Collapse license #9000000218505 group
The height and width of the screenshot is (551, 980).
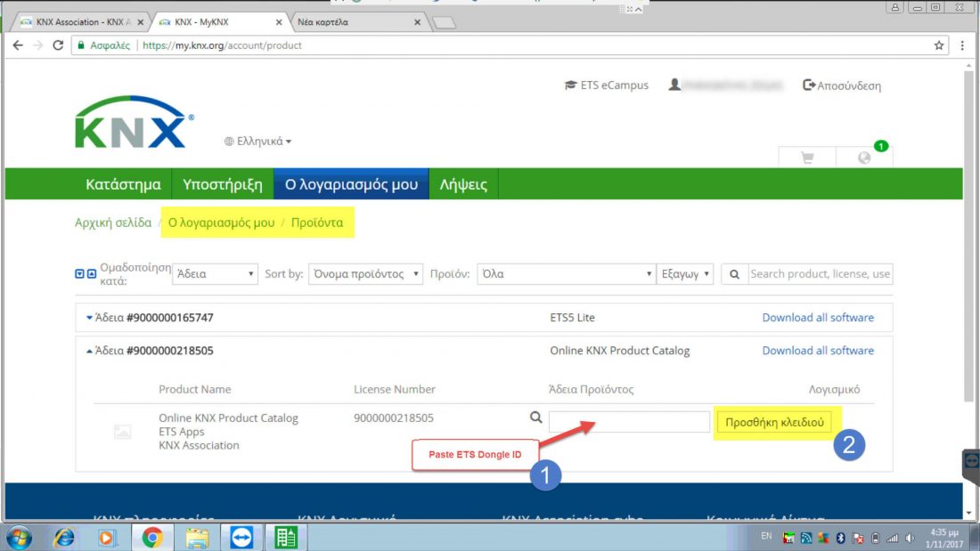(89, 351)
